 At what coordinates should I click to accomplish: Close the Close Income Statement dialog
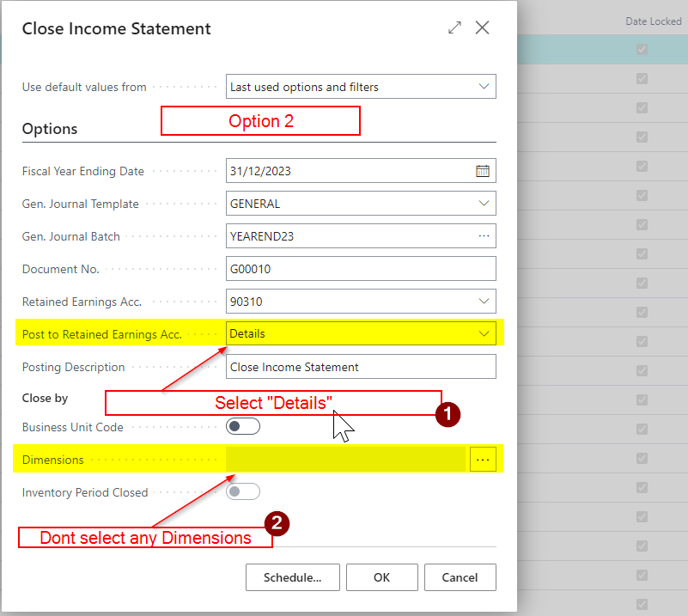tap(483, 28)
